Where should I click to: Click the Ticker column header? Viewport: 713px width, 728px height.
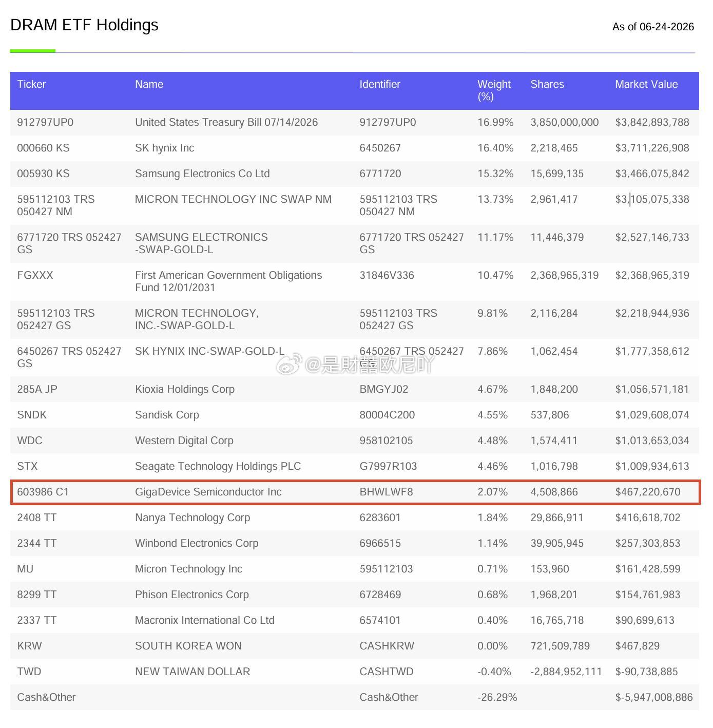click(31, 84)
